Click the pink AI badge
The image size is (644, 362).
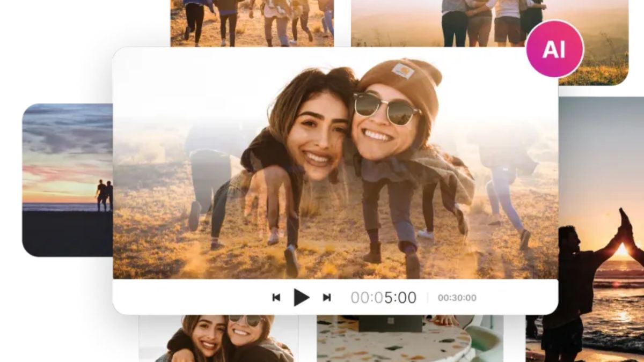coord(554,49)
